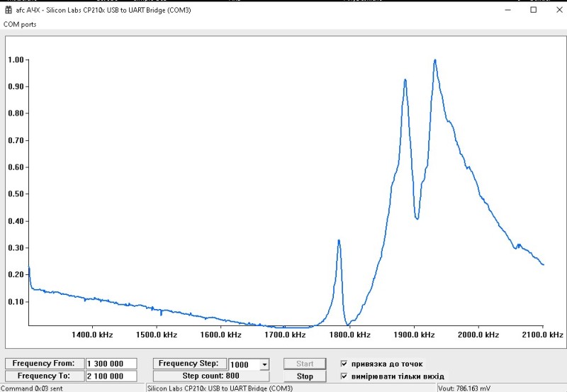Click the Step count: 800 label
The height and width of the screenshot is (392, 567).
click(x=210, y=376)
